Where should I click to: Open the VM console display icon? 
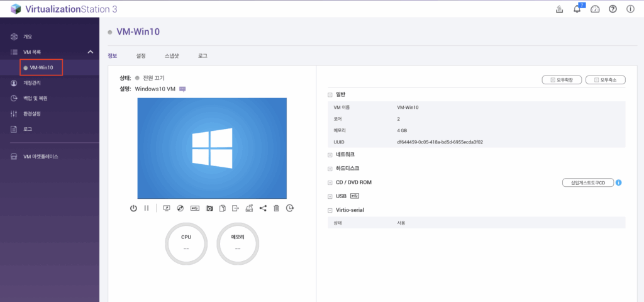[167, 208]
